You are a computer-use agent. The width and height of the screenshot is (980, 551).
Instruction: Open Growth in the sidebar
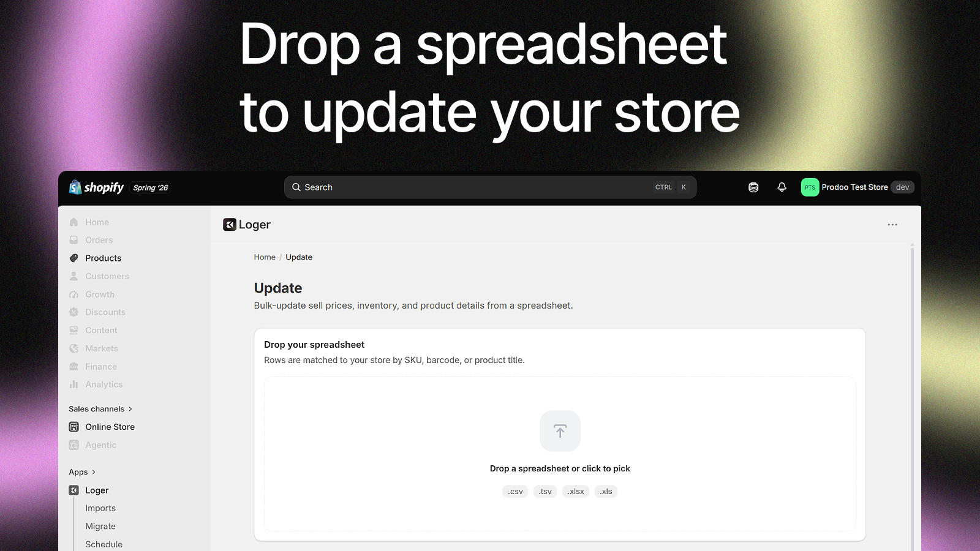(x=100, y=294)
